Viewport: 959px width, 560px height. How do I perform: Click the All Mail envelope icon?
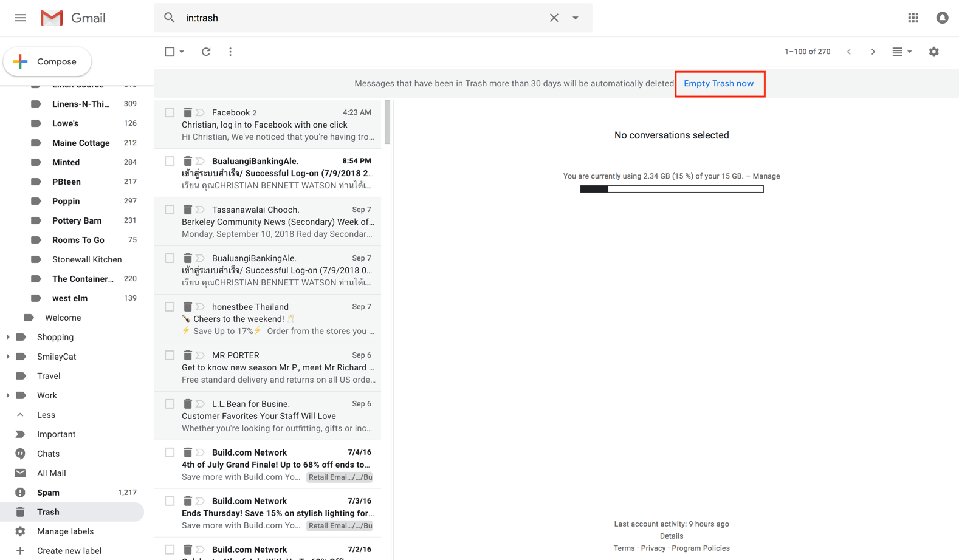20,473
